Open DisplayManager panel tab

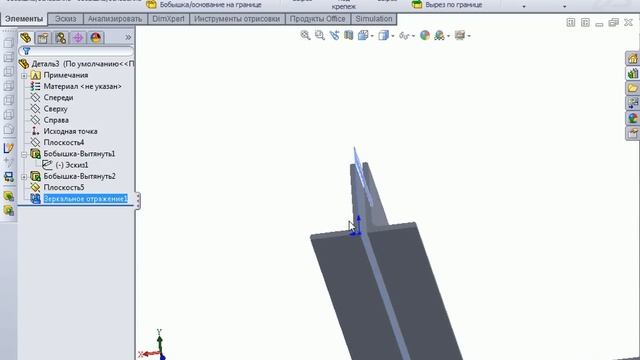coord(96,38)
